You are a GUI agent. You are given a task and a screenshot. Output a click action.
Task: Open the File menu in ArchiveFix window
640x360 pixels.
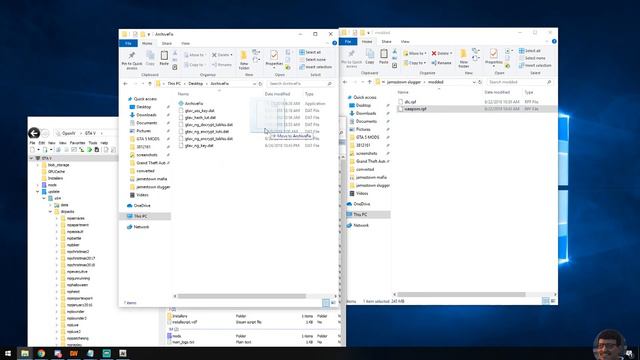pyautogui.click(x=128, y=43)
